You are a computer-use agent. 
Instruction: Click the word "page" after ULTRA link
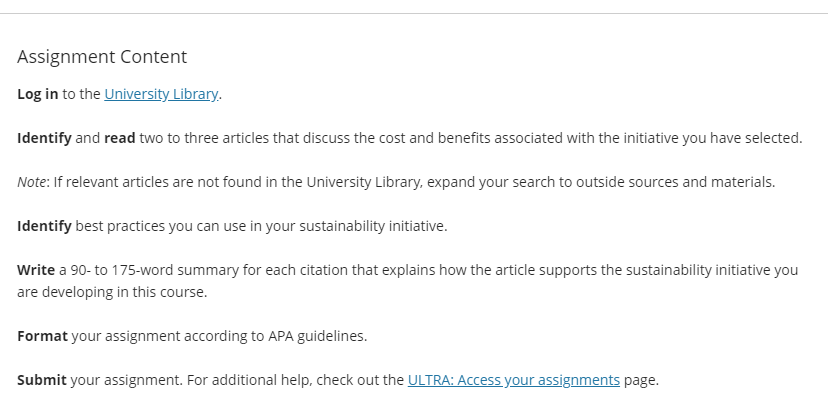pyautogui.click(x=639, y=381)
